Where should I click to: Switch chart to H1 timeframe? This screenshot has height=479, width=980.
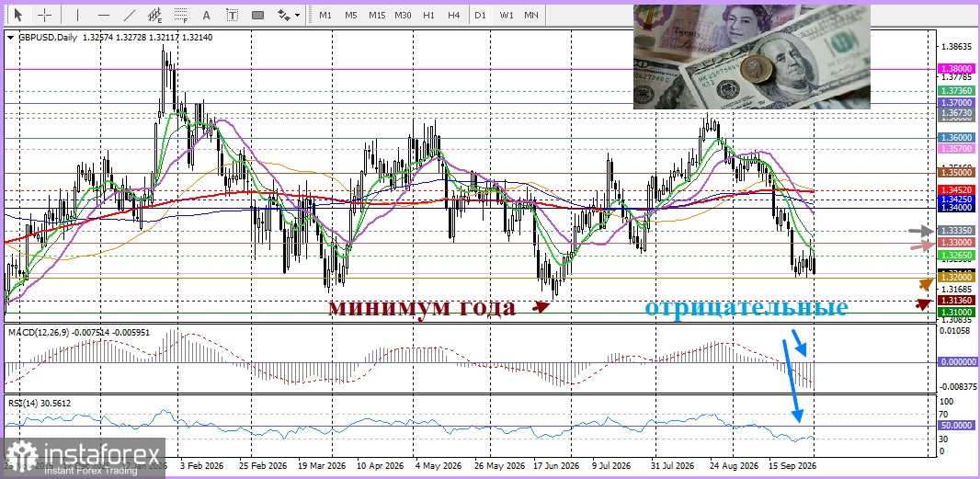tap(428, 15)
